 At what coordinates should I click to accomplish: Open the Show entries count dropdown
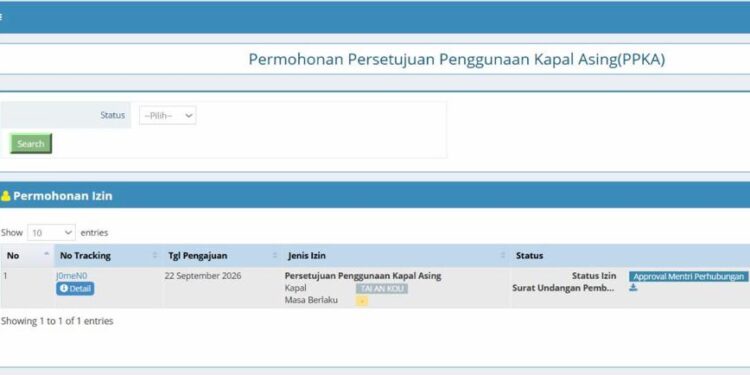pyautogui.click(x=51, y=233)
